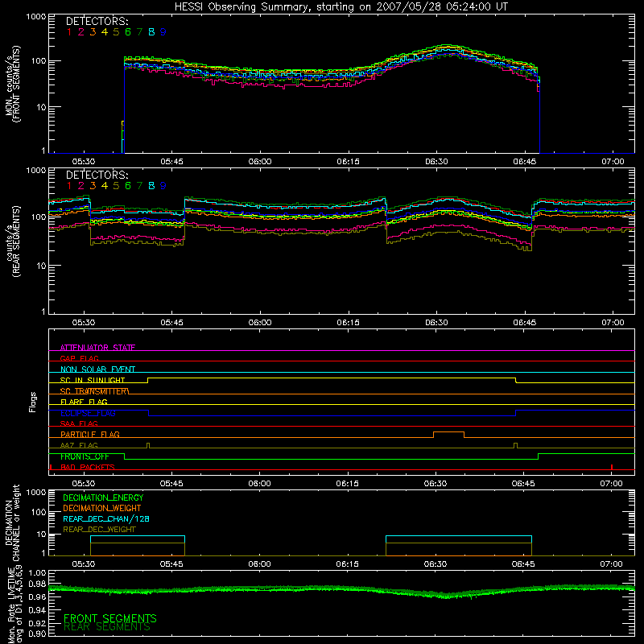Select cyan detector 8 in front-segments legend
The height and width of the screenshot is (644, 644).
point(151,32)
